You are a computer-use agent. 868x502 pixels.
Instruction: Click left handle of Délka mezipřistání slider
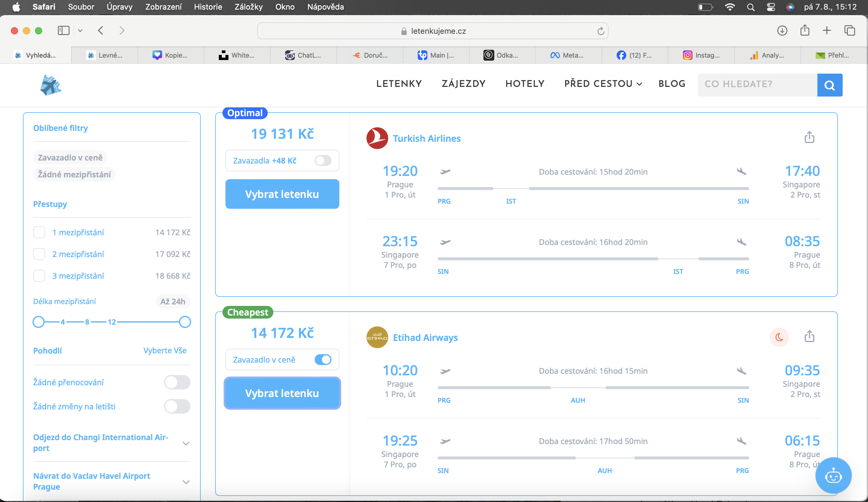[39, 322]
